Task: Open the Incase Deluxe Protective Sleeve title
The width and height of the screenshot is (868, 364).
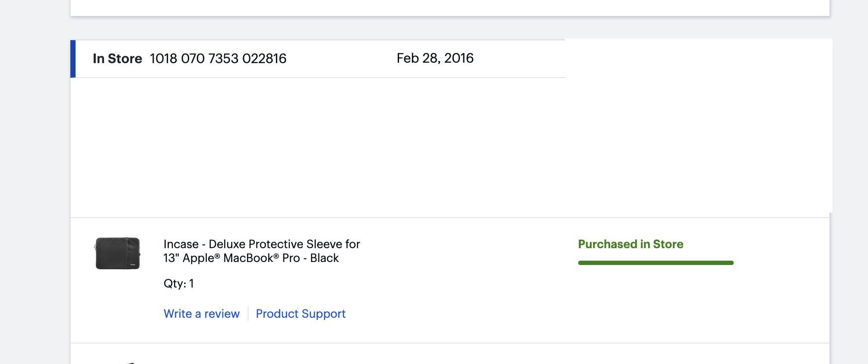Action: click(x=262, y=245)
